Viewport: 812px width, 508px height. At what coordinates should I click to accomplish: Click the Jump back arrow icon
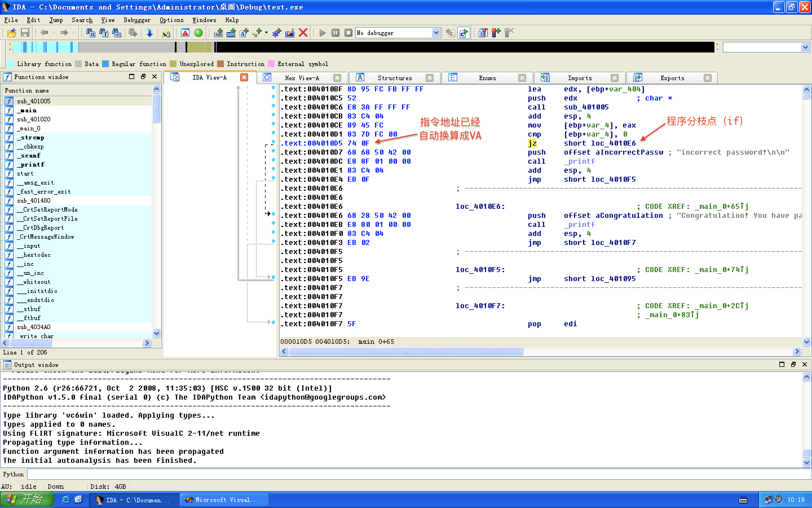click(44, 32)
